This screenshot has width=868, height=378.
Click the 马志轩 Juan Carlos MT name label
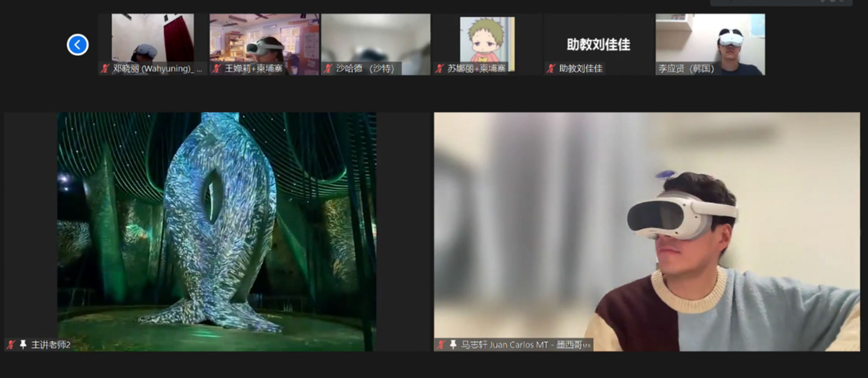(x=521, y=345)
